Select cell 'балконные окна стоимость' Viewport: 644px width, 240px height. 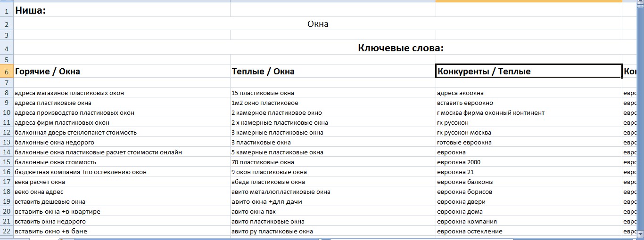point(122,162)
